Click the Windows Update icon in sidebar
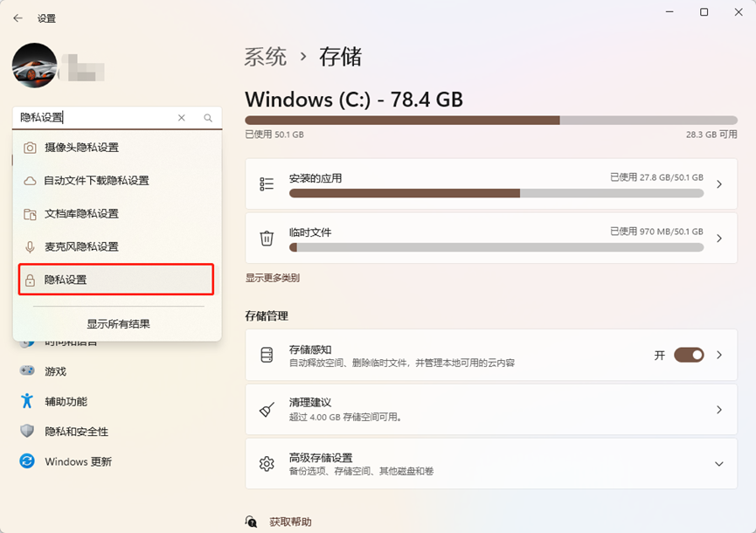The width and height of the screenshot is (756, 533). (27, 461)
